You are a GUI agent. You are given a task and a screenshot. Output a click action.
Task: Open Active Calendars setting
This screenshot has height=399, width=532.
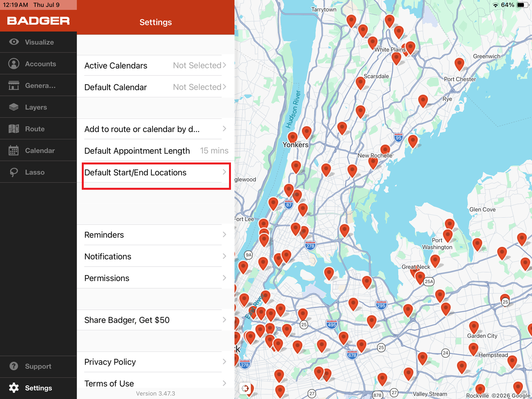[156, 65]
